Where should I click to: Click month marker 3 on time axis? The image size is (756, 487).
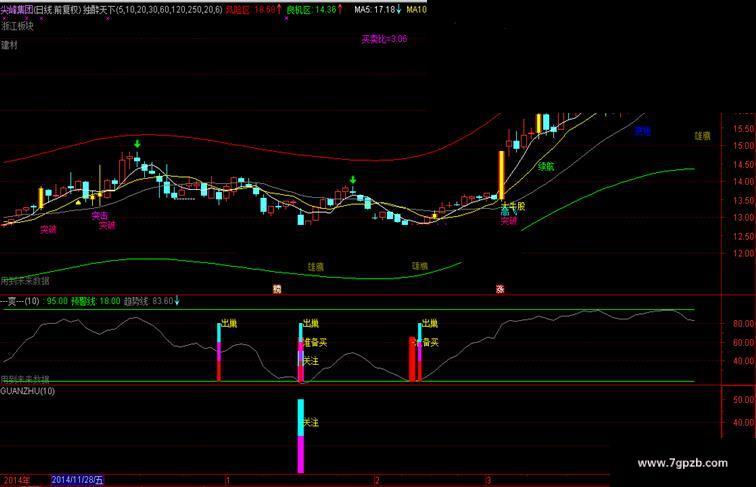(x=488, y=480)
